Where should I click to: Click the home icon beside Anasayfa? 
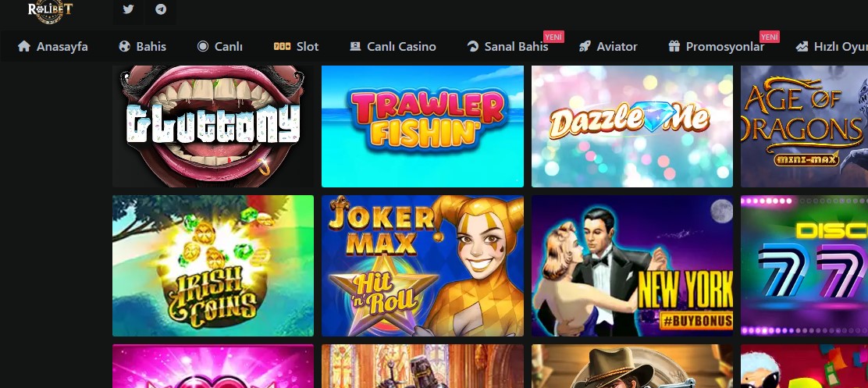pos(23,47)
